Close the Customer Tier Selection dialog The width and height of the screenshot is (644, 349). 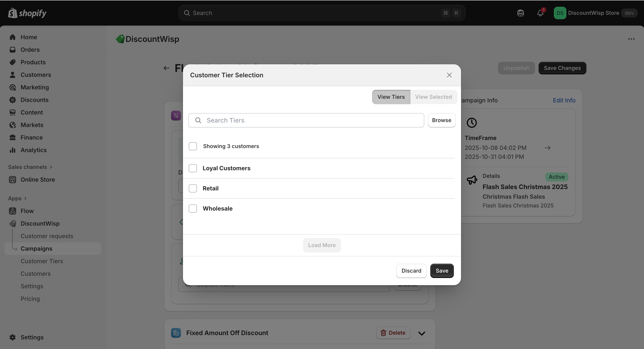(449, 75)
